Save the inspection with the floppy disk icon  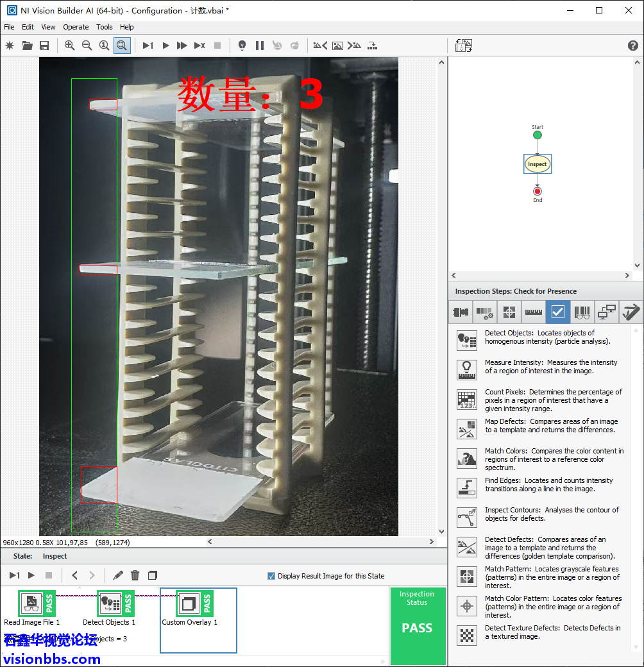tap(44, 46)
